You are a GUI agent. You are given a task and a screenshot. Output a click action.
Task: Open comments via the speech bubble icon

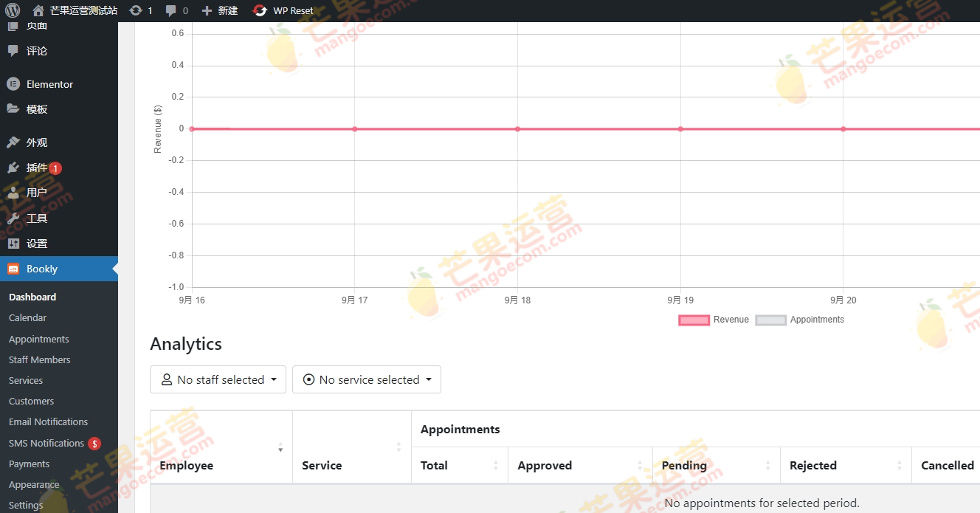pos(171,10)
